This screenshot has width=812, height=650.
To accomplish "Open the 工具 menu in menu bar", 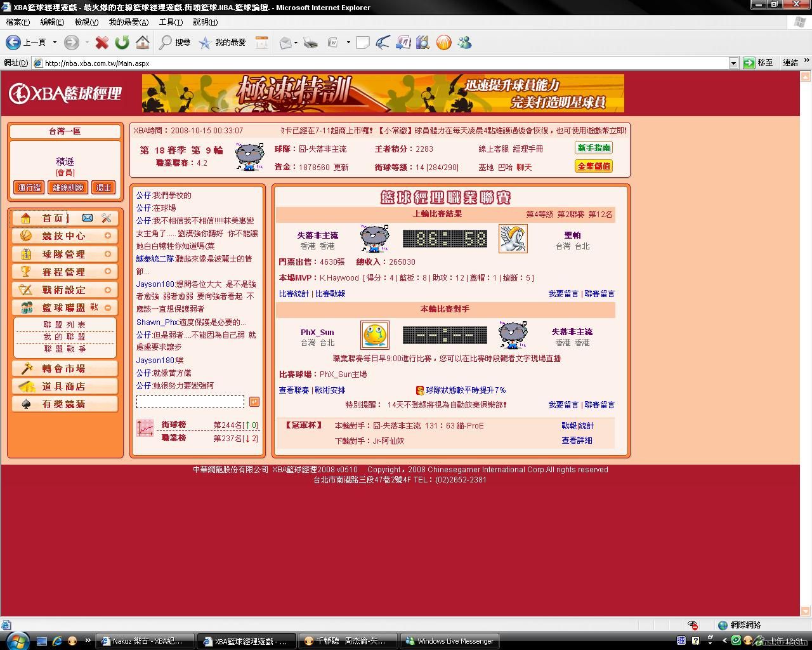I will coord(170,22).
